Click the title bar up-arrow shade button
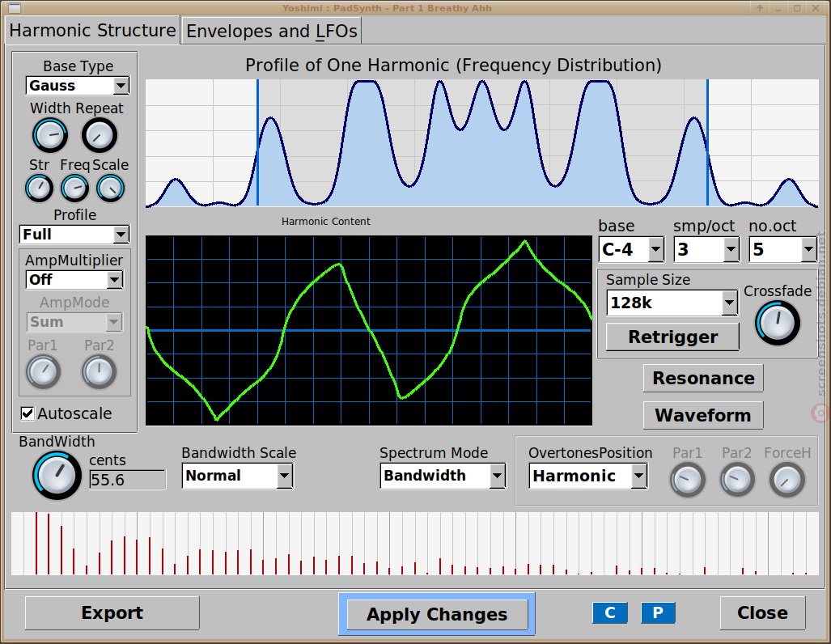831x644 pixels. [760, 8]
